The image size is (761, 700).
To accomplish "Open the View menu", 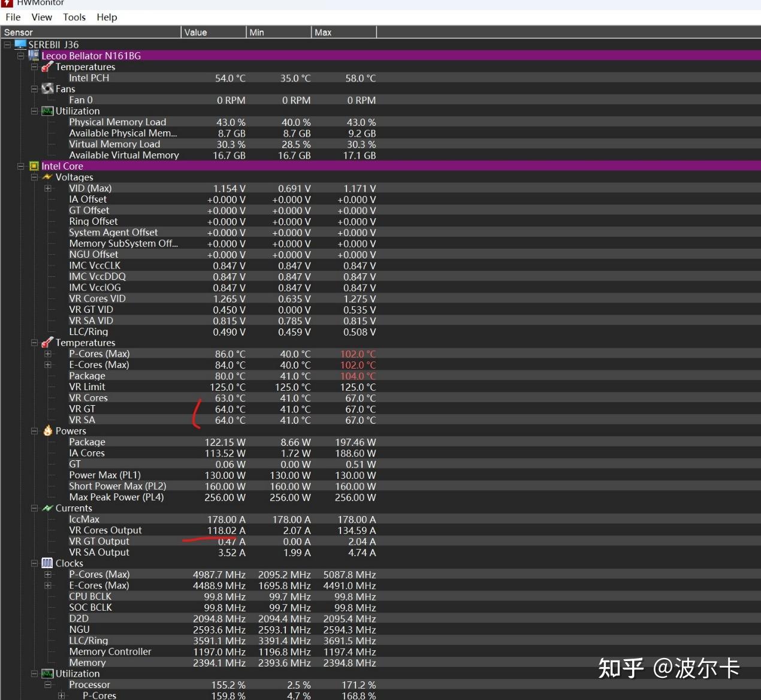I will (x=42, y=17).
